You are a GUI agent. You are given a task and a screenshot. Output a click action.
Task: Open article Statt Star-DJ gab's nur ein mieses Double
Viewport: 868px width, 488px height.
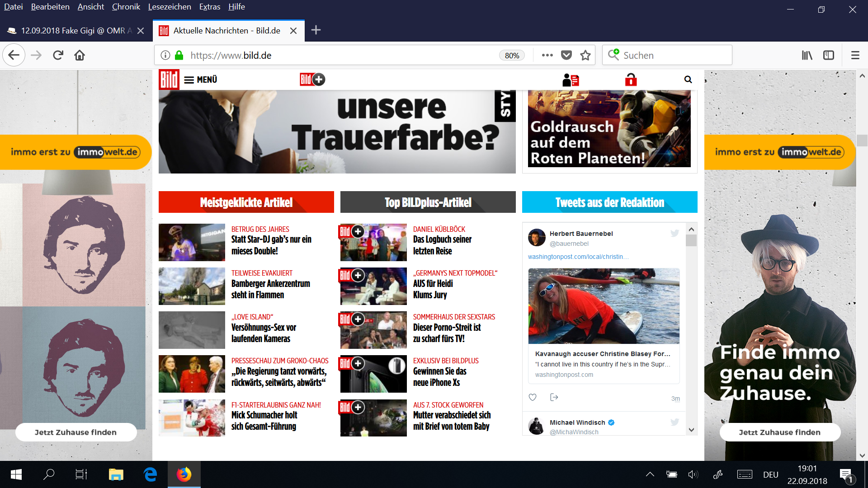[271, 245]
